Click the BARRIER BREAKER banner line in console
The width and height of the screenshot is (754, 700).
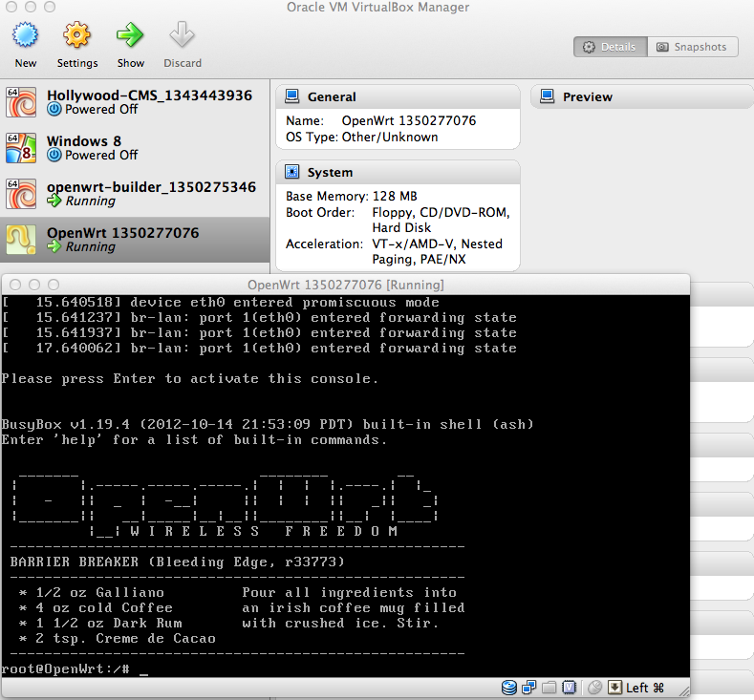click(178, 562)
